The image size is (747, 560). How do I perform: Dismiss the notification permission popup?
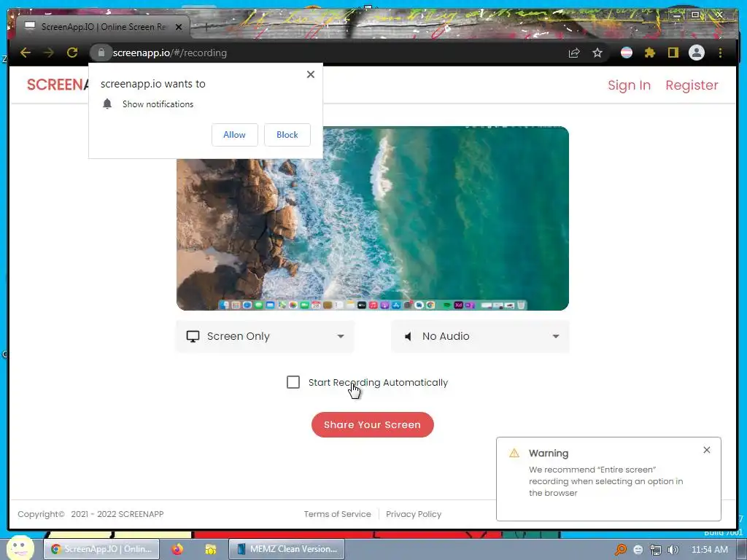click(x=311, y=74)
